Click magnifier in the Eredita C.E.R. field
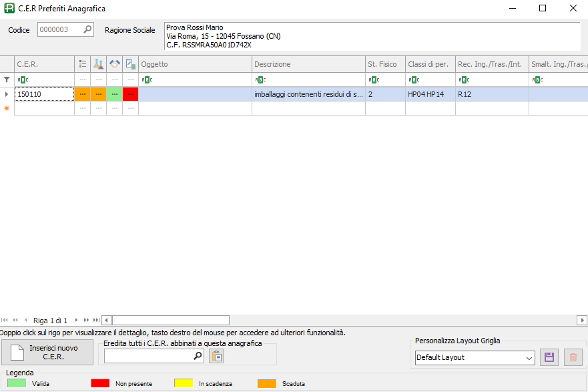This screenshot has width=588, height=392. (x=198, y=356)
